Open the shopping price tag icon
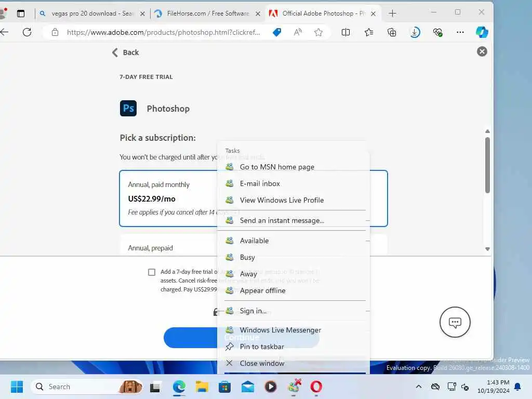This screenshot has width=532, height=399. (x=277, y=32)
